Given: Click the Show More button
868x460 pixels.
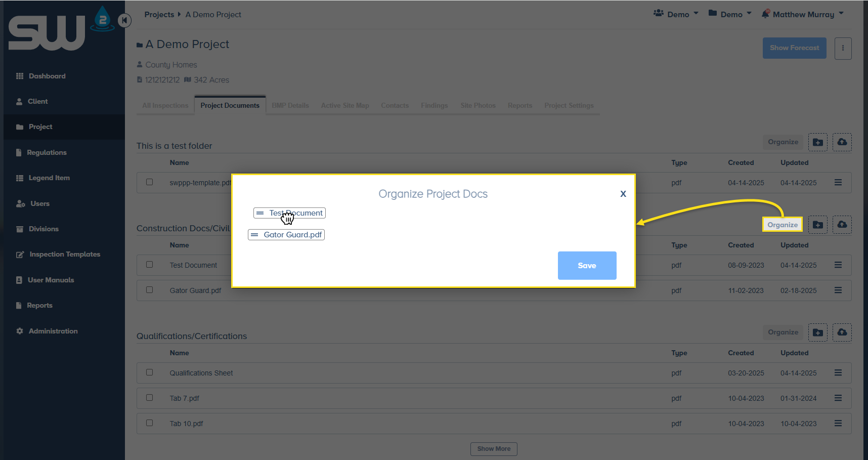Looking at the screenshot, I should pyautogui.click(x=494, y=449).
